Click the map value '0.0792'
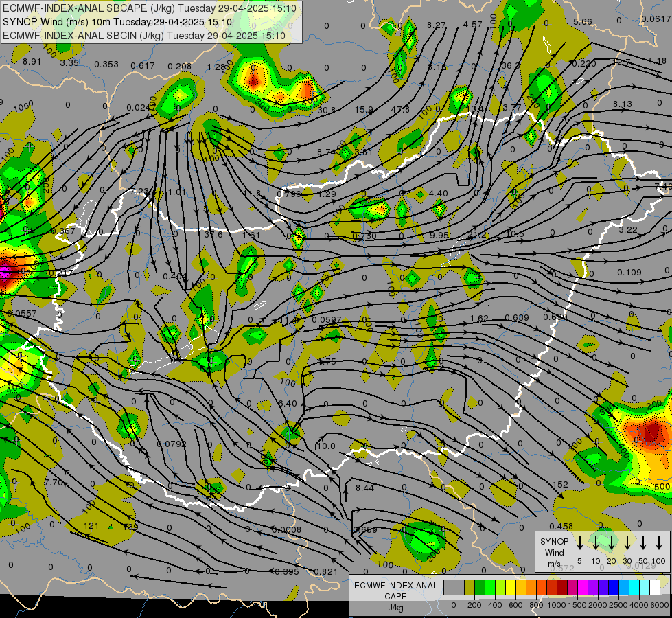 pyautogui.click(x=172, y=444)
